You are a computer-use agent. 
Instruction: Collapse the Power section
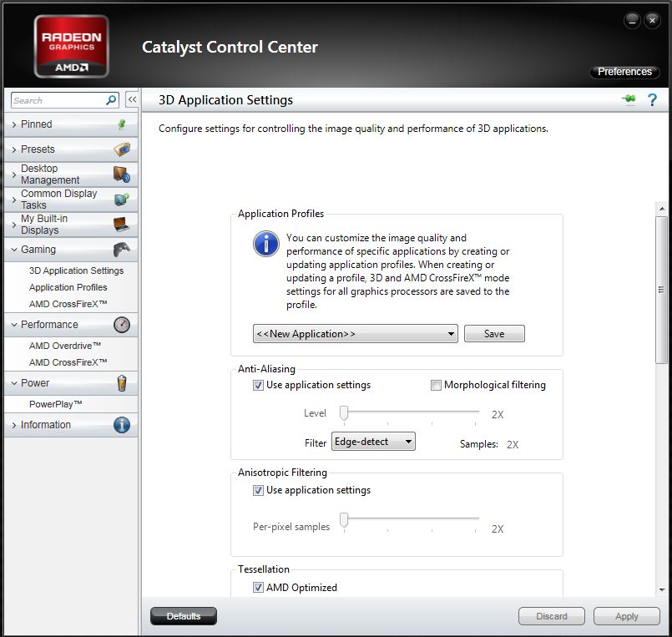pyautogui.click(x=14, y=383)
